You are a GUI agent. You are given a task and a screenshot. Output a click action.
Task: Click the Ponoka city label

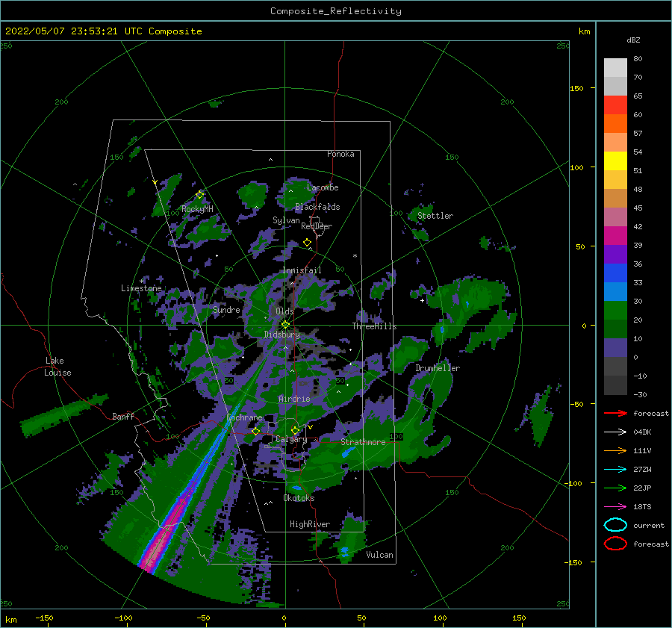340,155
